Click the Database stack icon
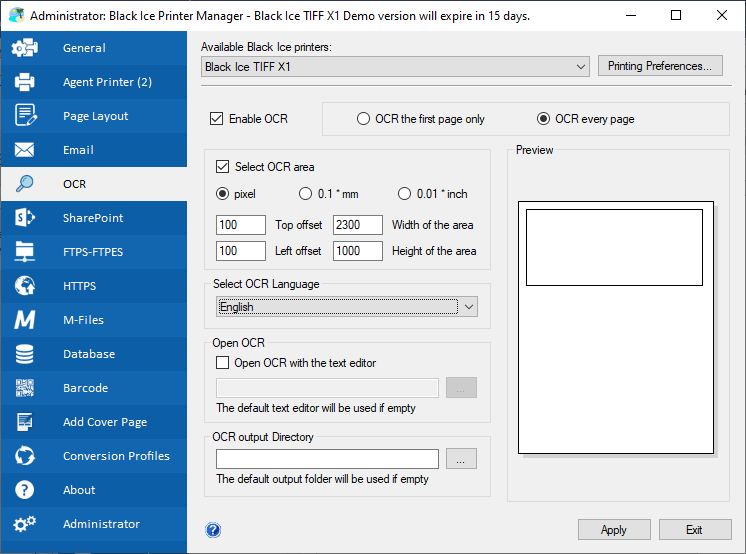This screenshot has height=554, width=746. point(25,354)
